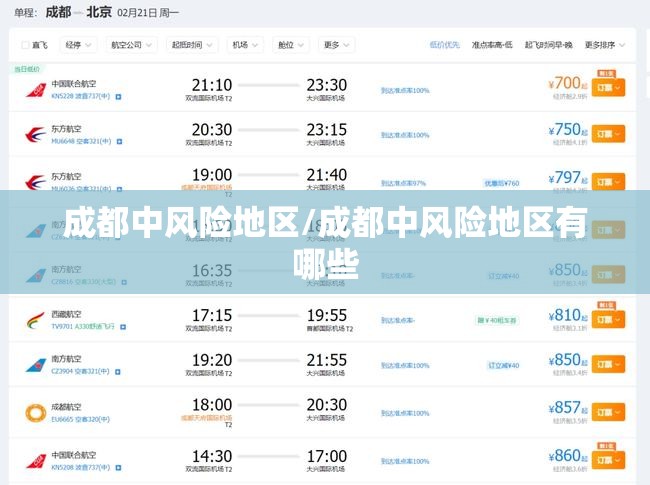
Task: Click the ¥860 price
Action: click(x=568, y=456)
